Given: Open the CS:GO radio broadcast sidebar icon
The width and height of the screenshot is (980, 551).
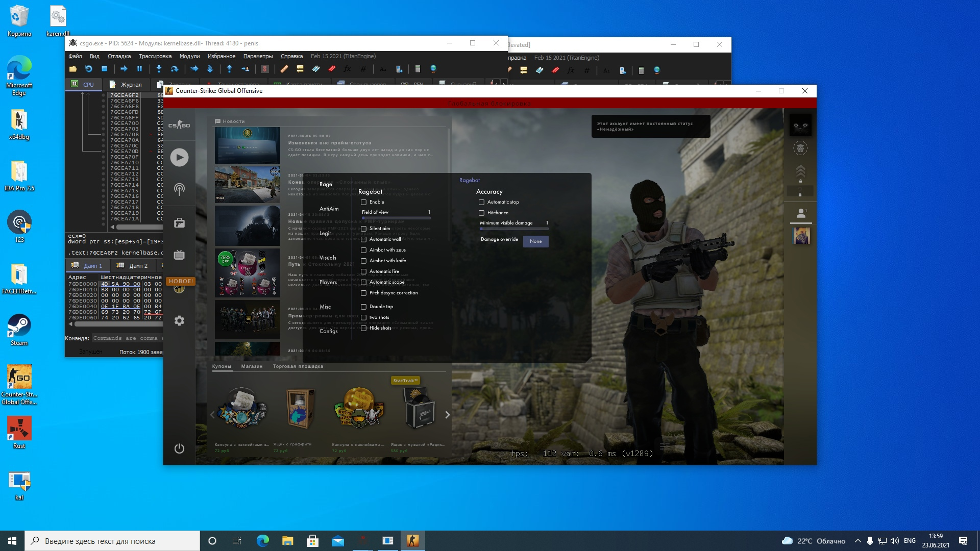Looking at the screenshot, I should point(179,189).
